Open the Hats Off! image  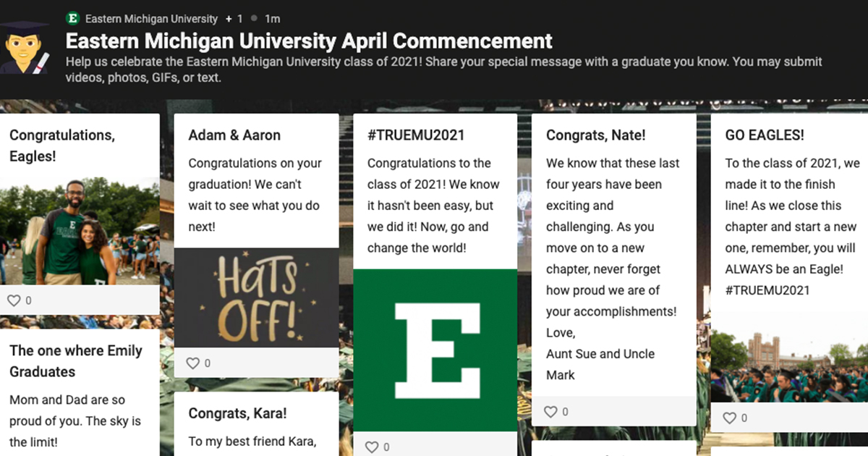[256, 298]
